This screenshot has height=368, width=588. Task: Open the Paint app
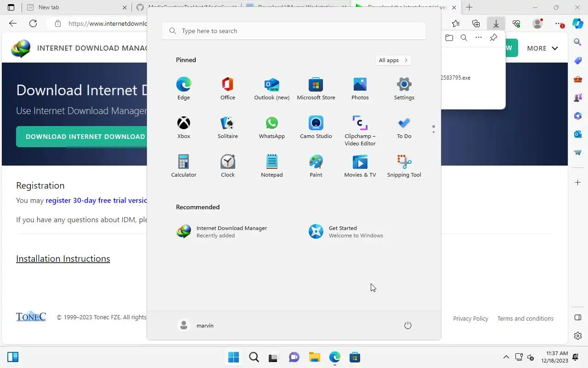(x=316, y=166)
